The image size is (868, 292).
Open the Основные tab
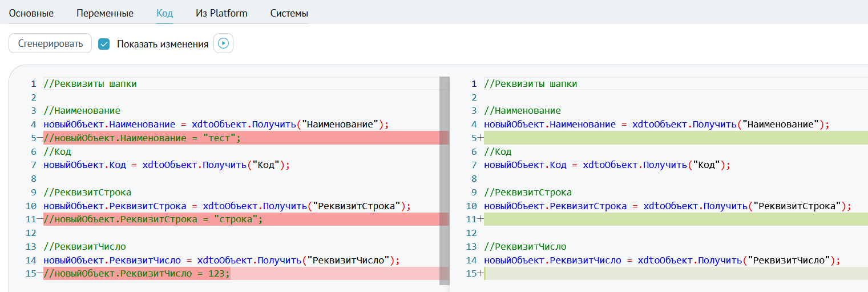pyautogui.click(x=31, y=13)
